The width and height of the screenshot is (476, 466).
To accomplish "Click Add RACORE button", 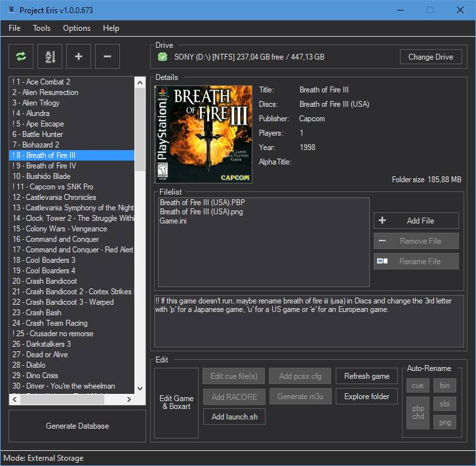I will [234, 397].
